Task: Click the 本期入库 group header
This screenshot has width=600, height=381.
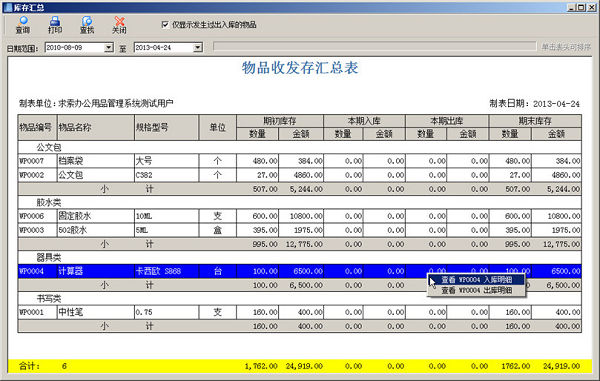Action: [x=364, y=121]
